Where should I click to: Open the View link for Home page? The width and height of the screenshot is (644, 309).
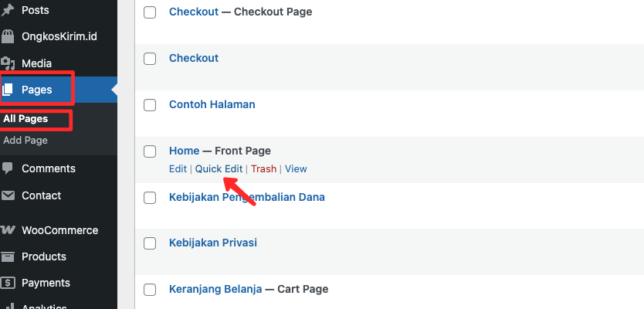[296, 169]
